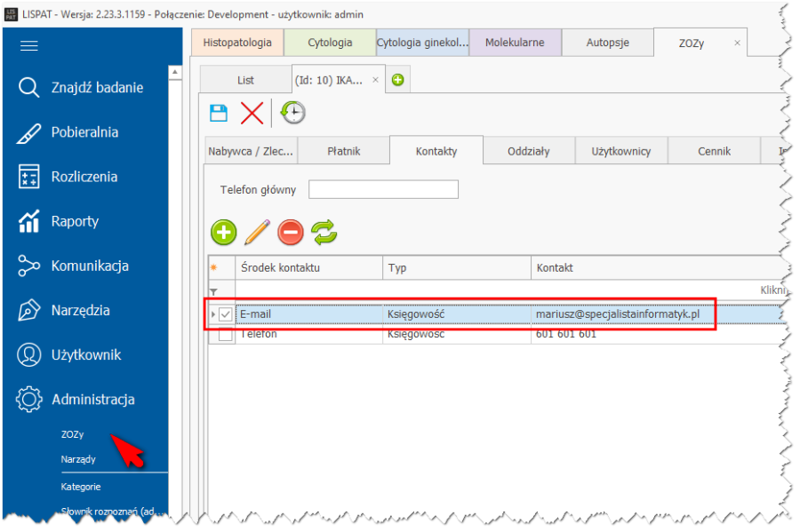Open the history clock icon
The height and width of the screenshot is (532, 800).
293,113
